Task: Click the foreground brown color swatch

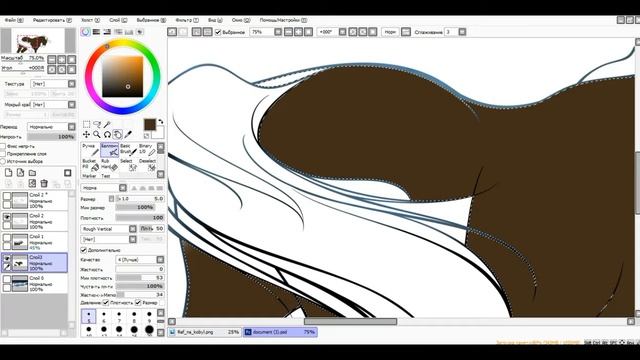Action: 150,124
